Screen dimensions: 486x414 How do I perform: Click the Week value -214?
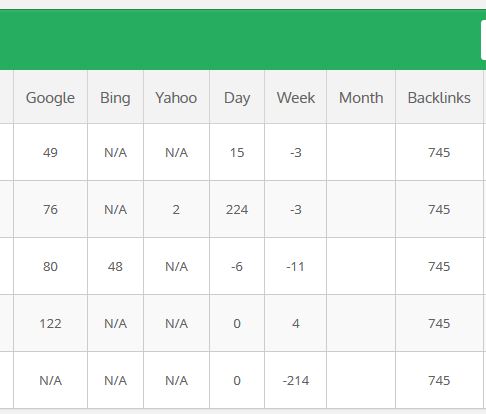[296, 380]
